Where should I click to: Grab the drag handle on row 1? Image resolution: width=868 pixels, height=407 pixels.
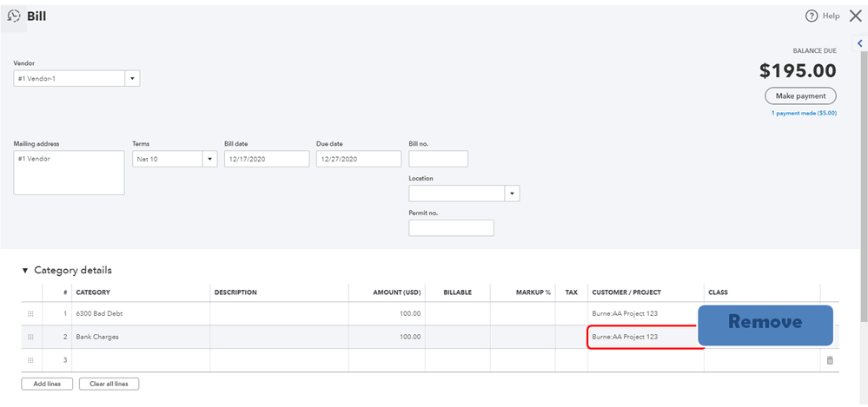pos(30,313)
